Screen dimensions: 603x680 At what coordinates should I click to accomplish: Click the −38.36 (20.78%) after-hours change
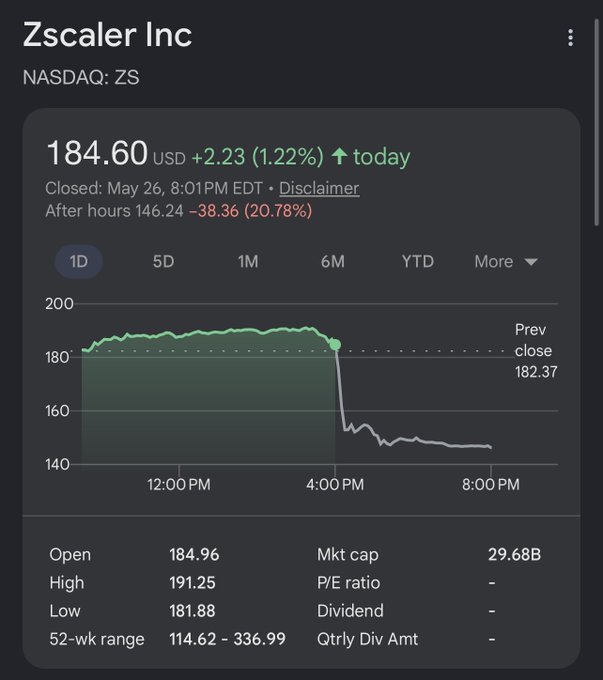[250, 211]
